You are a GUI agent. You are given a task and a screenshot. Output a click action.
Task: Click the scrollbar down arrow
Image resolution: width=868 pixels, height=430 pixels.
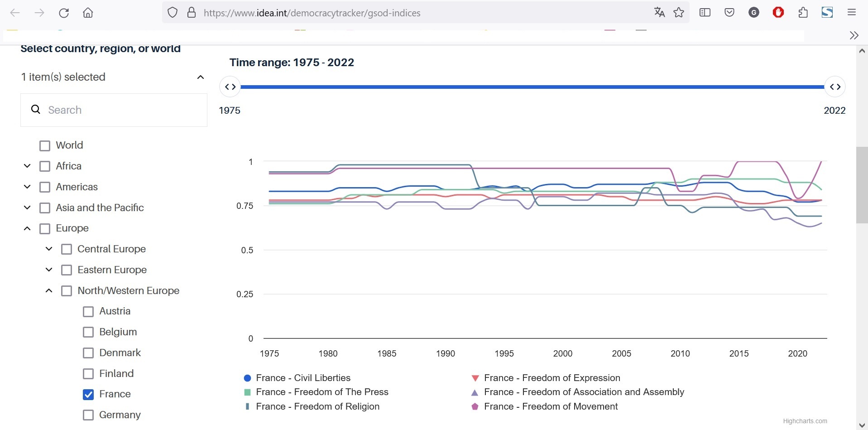862,425
